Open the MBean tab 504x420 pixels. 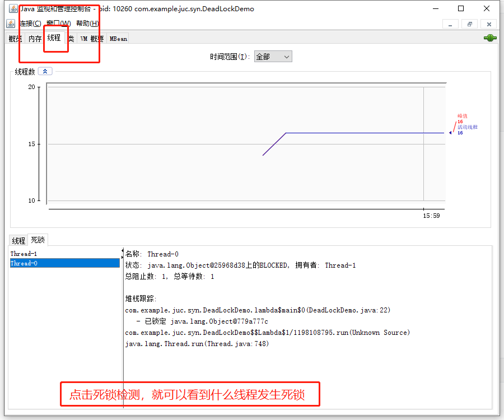pos(118,39)
